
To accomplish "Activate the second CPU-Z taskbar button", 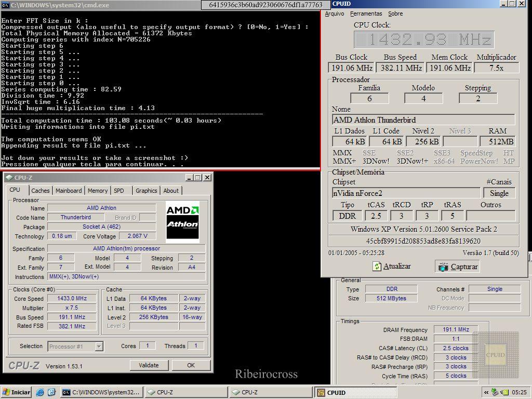I will 271,392.
